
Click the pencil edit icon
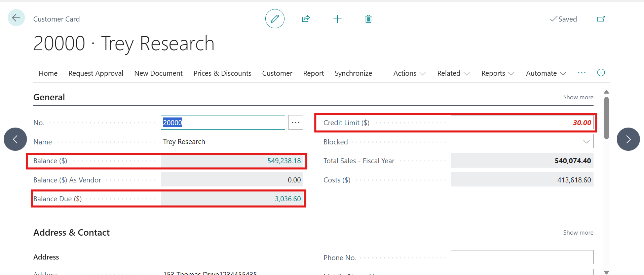click(275, 19)
